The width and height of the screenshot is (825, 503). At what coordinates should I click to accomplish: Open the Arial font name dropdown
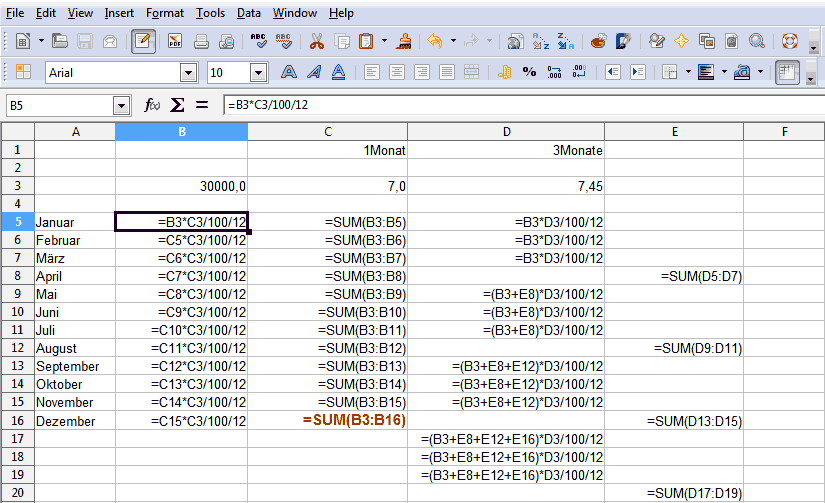[188, 73]
